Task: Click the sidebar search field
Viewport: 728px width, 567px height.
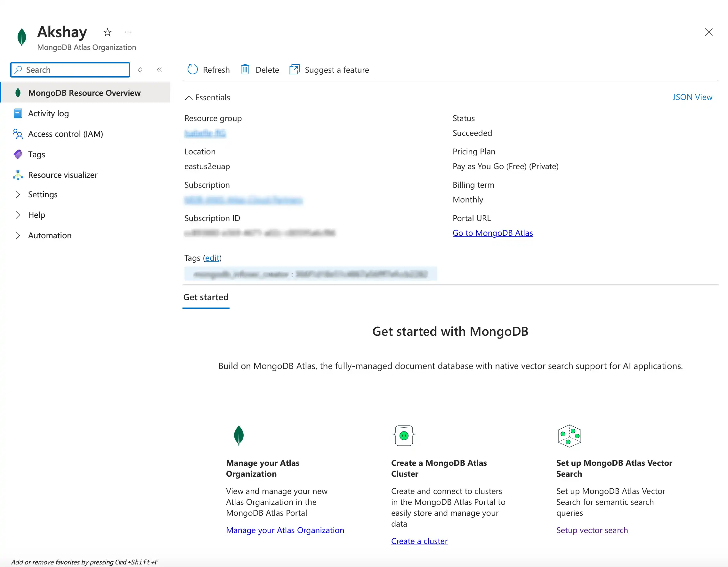Action: 70,70
